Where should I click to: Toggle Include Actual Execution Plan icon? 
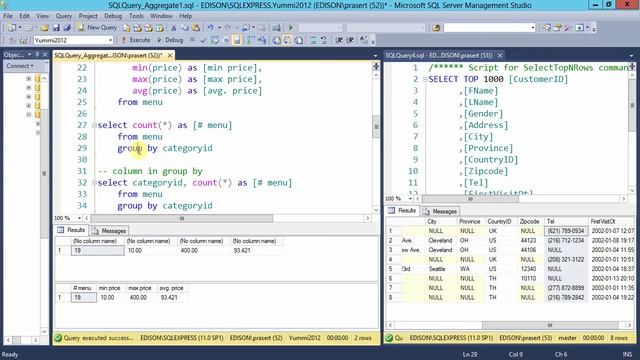250,40
